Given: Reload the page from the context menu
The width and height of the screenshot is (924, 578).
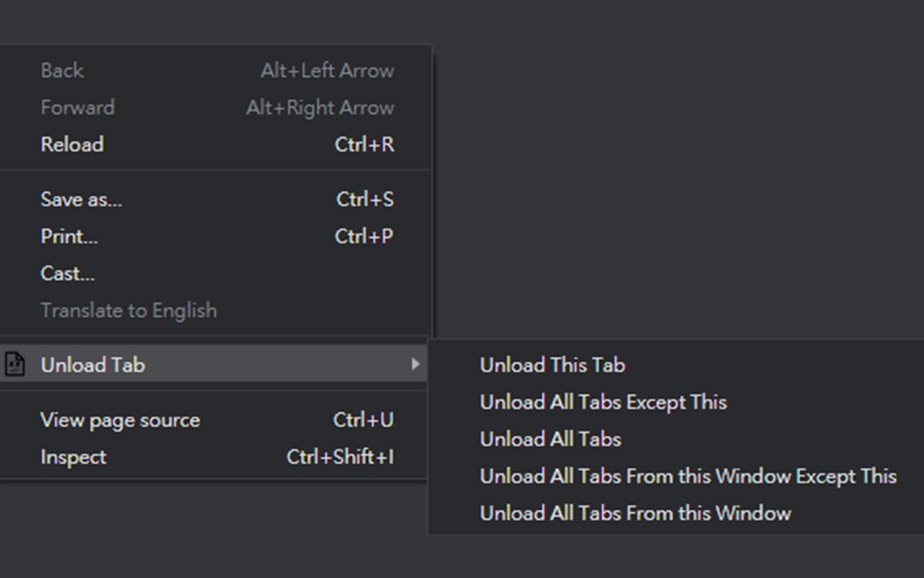Looking at the screenshot, I should (72, 144).
